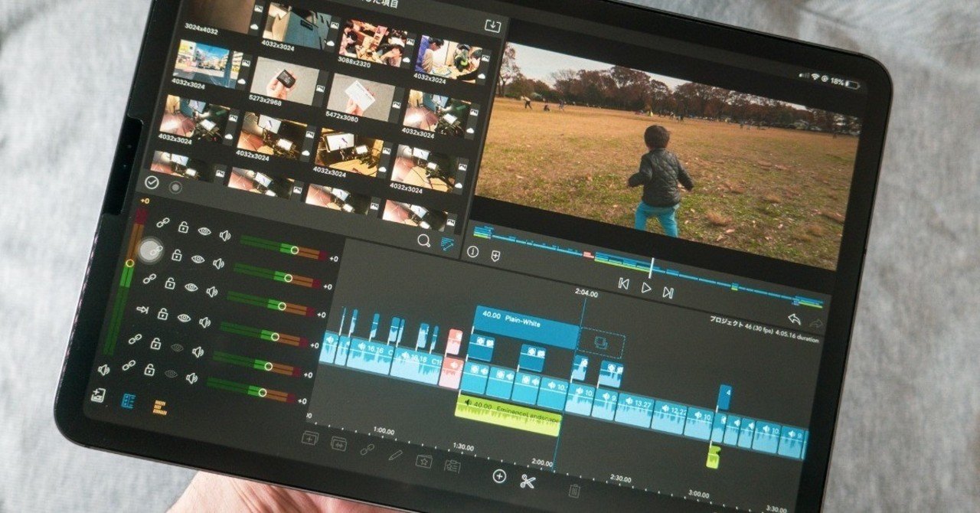Image resolution: width=980 pixels, height=513 pixels.
Task: Open the clip info icon under preview
Action: click(x=472, y=251)
